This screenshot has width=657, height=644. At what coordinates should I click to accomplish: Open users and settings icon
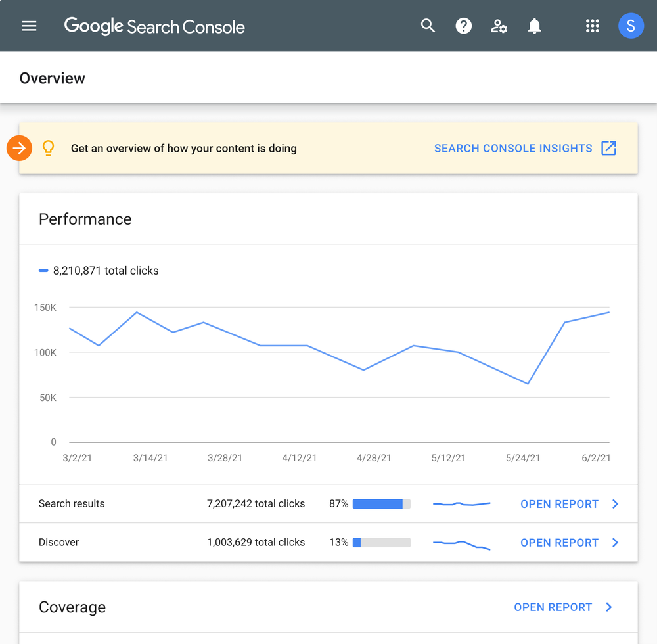(499, 26)
